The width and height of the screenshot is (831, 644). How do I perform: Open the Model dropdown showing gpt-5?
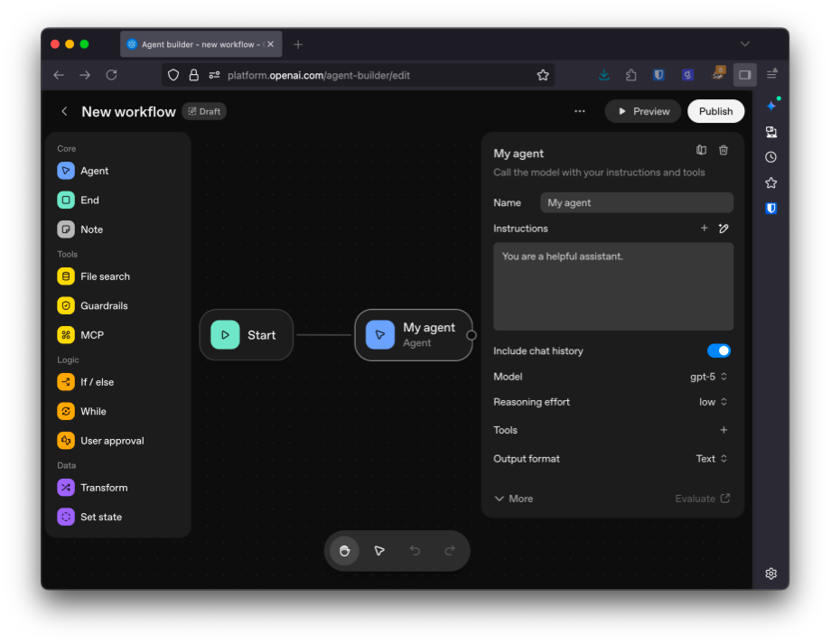[710, 377]
